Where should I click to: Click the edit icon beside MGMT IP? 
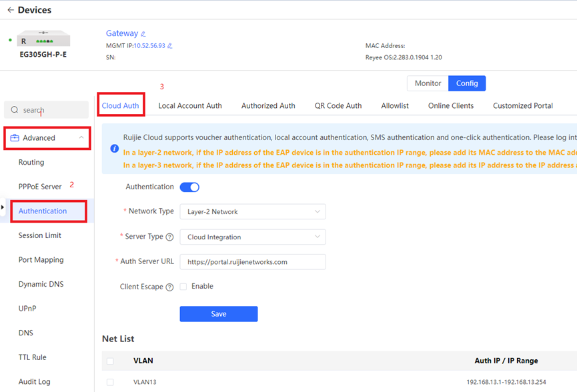pos(169,46)
